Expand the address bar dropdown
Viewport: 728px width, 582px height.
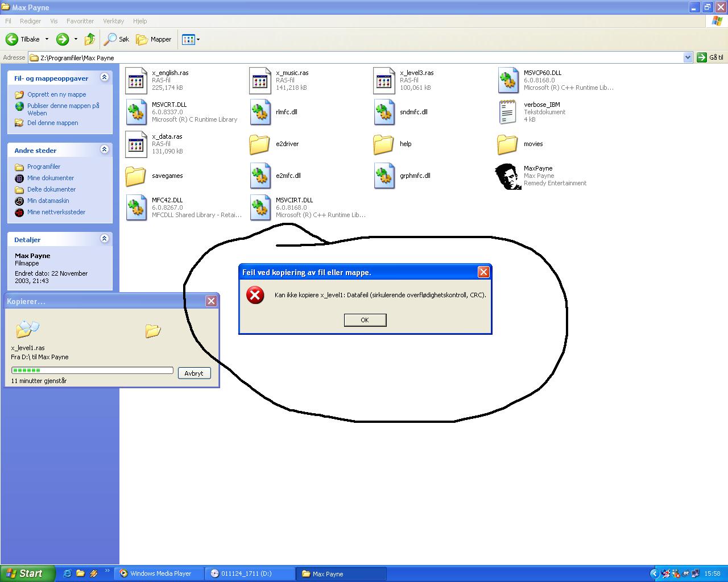tap(688, 57)
